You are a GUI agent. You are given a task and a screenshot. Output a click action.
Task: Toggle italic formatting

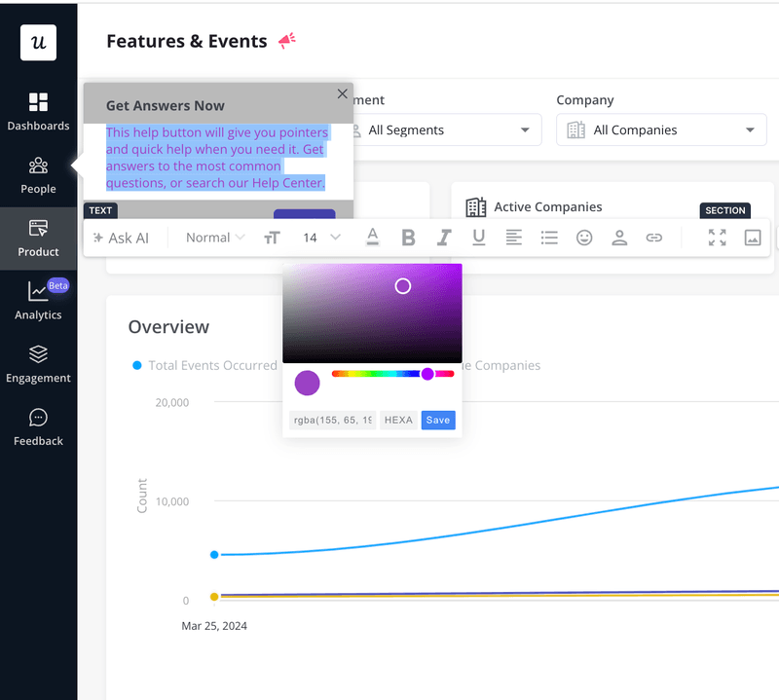coord(443,237)
